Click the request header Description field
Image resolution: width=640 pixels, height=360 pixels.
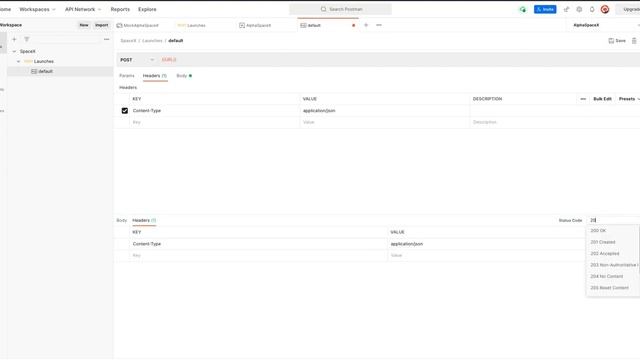555,122
